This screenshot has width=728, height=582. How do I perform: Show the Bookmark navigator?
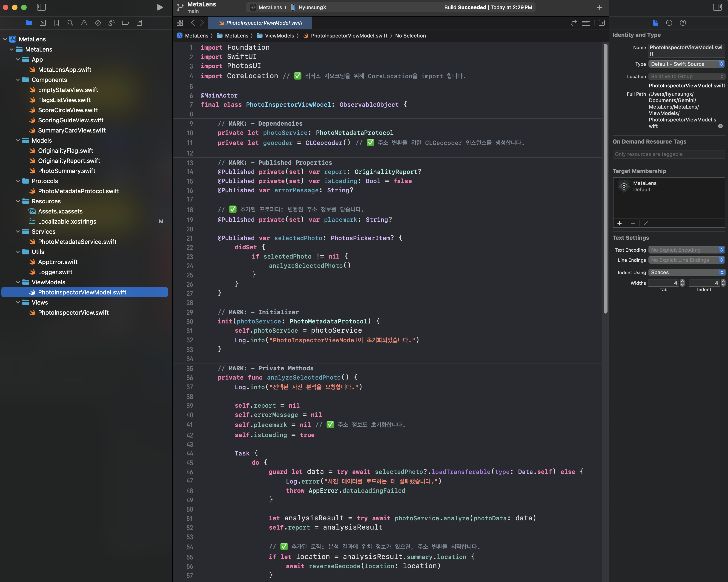click(56, 23)
